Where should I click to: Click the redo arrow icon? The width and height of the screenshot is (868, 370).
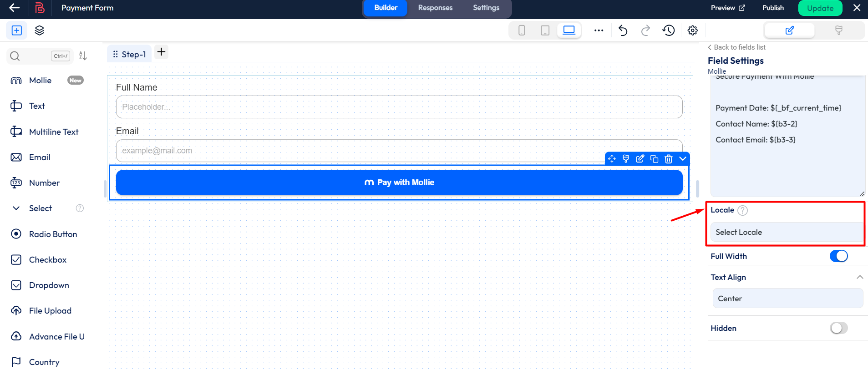coord(645,30)
